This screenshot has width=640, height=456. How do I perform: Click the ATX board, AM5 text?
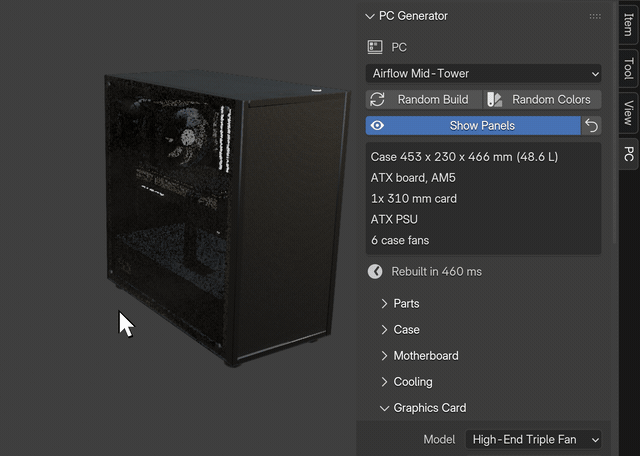pyautogui.click(x=413, y=178)
